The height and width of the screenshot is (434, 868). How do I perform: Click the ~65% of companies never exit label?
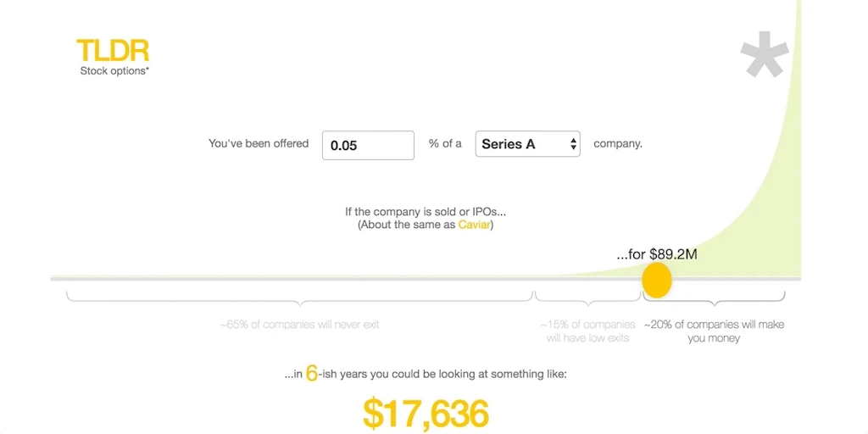point(299,325)
